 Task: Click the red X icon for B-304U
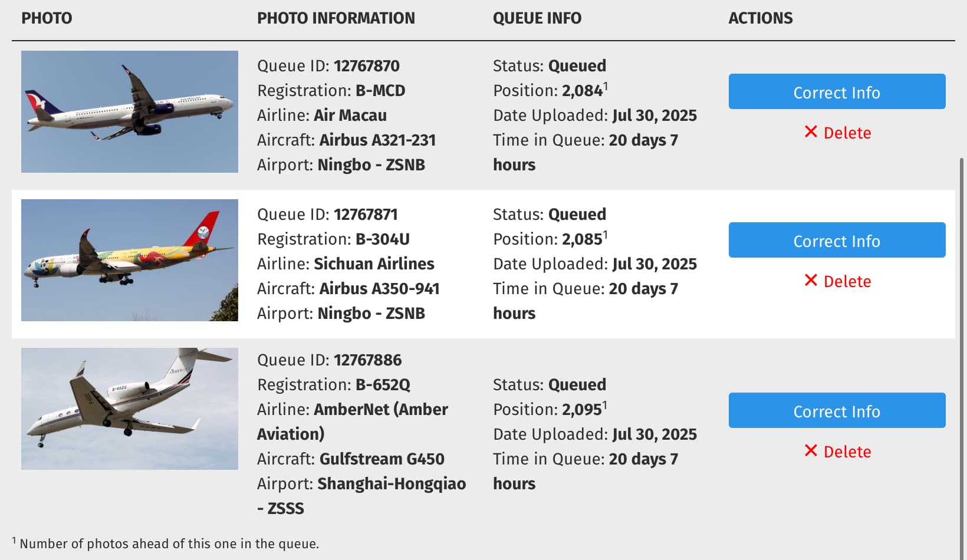(x=811, y=281)
